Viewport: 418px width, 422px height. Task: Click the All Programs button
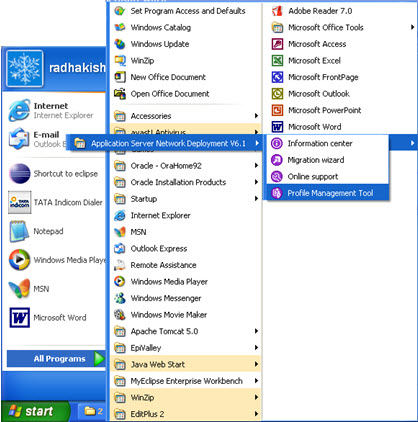pyautogui.click(x=56, y=359)
